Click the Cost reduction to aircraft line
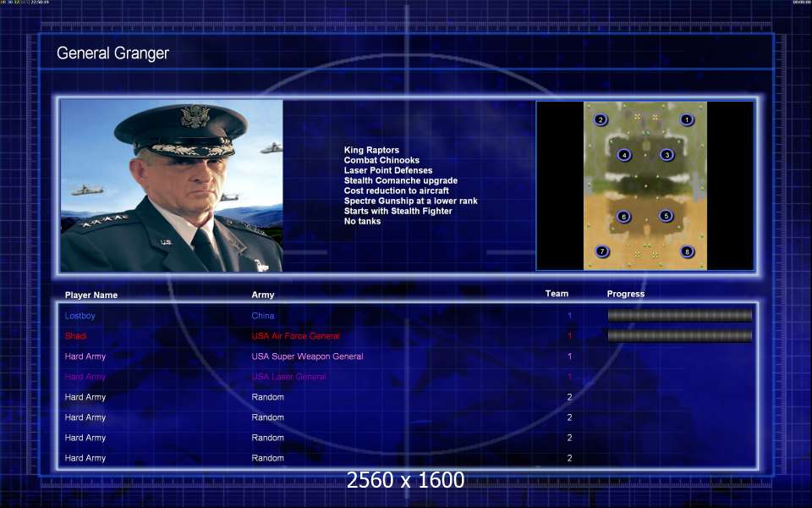812x508 pixels. click(x=396, y=190)
